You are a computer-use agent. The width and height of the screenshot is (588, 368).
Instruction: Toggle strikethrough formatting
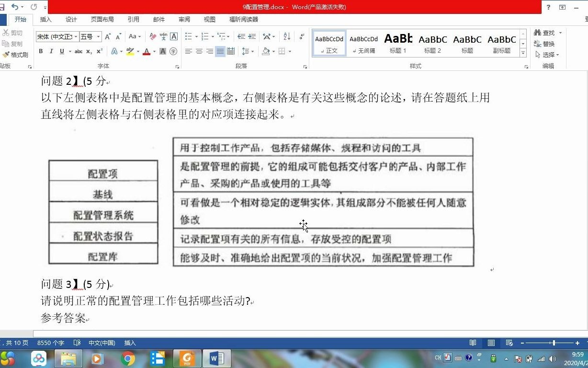(79, 51)
